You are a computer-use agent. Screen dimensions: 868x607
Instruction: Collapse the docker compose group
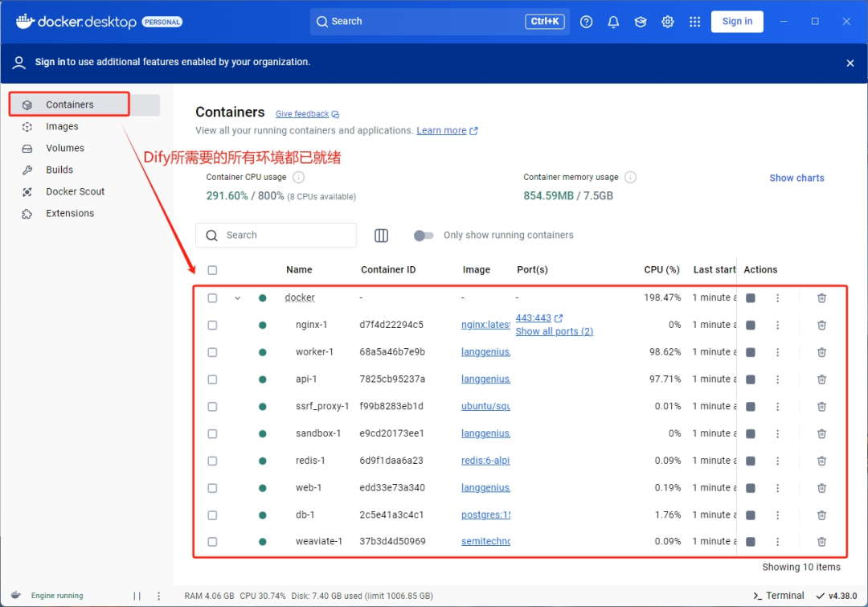[237, 298]
